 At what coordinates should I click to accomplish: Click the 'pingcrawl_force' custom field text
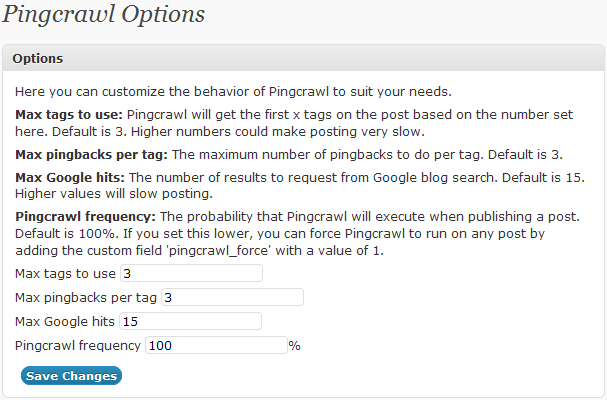pyautogui.click(x=218, y=251)
